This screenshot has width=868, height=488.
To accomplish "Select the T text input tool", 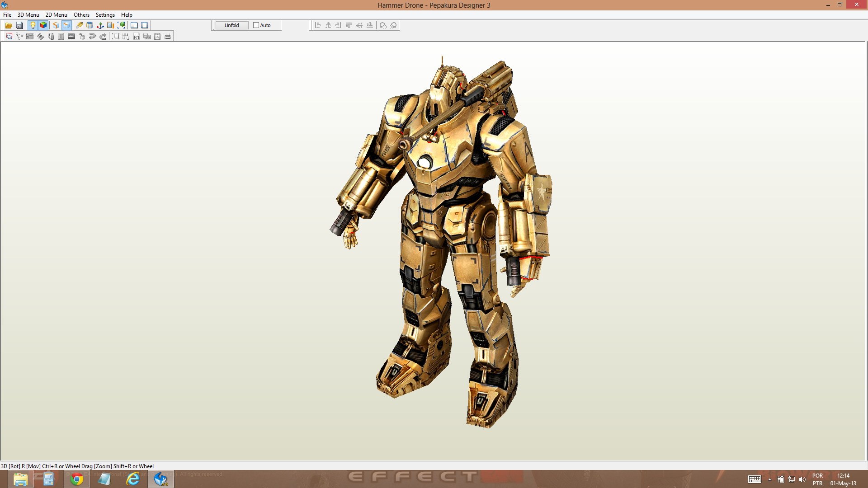I will pos(61,37).
